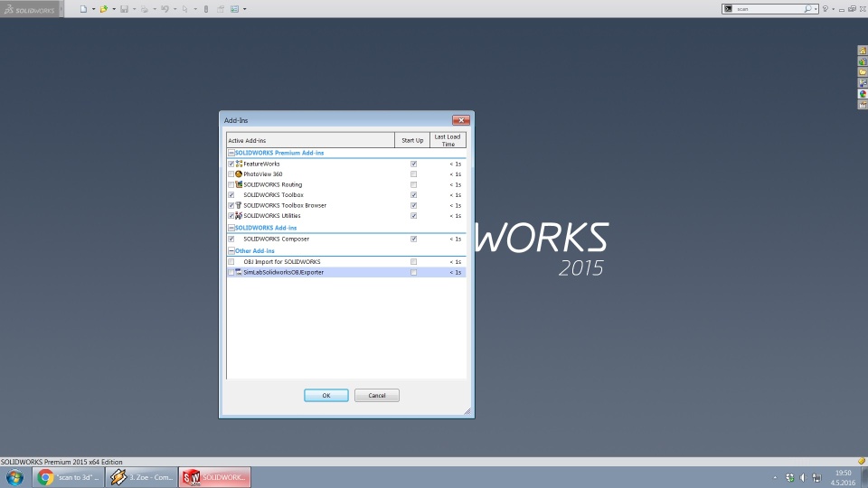Toggle SimLabSolidworksOBJExporter Start Up checkbox
The width and height of the screenshot is (868, 488).
pyautogui.click(x=413, y=272)
